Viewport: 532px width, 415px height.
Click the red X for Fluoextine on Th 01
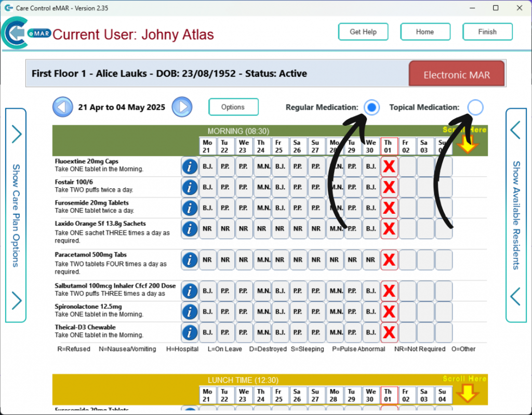(389, 166)
